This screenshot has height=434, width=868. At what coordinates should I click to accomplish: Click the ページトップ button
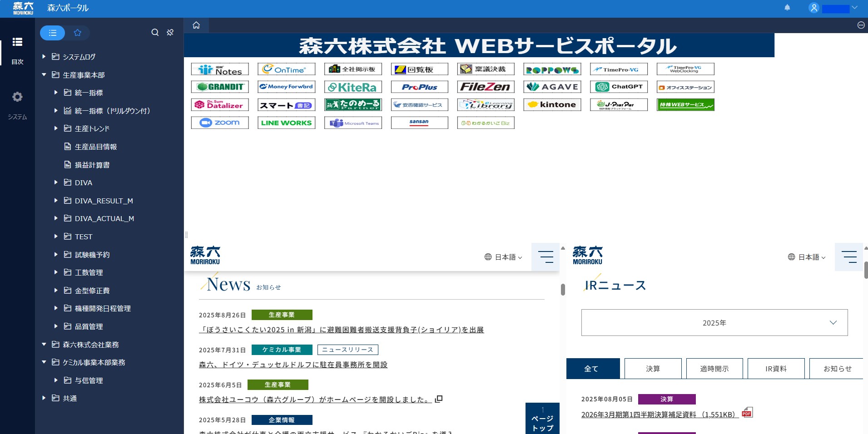[542, 419]
